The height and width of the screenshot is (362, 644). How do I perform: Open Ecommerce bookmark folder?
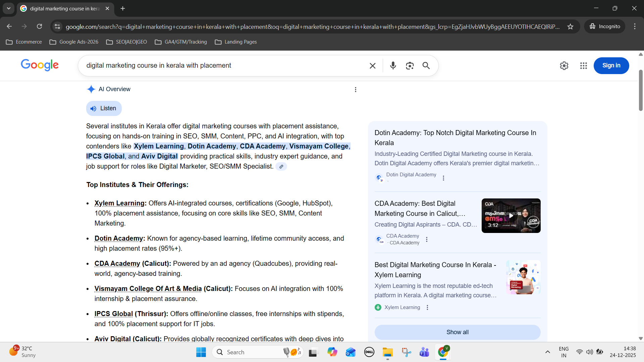click(24, 42)
